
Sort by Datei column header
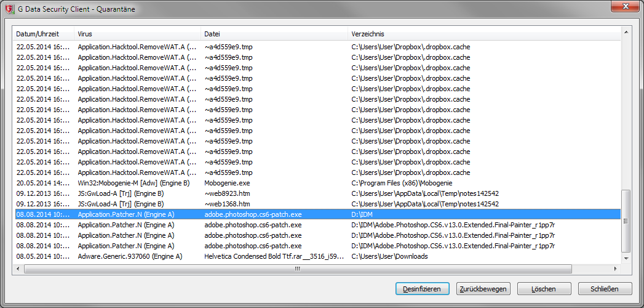click(274, 34)
